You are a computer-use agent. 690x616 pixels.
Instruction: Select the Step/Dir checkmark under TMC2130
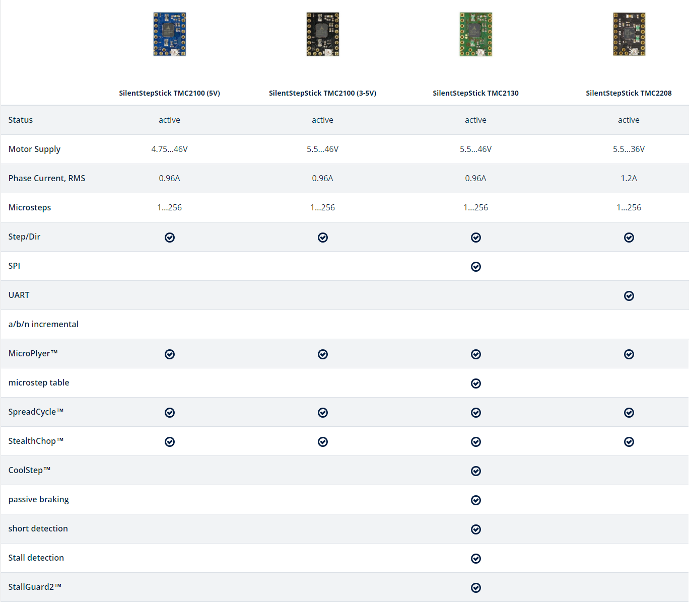point(475,237)
